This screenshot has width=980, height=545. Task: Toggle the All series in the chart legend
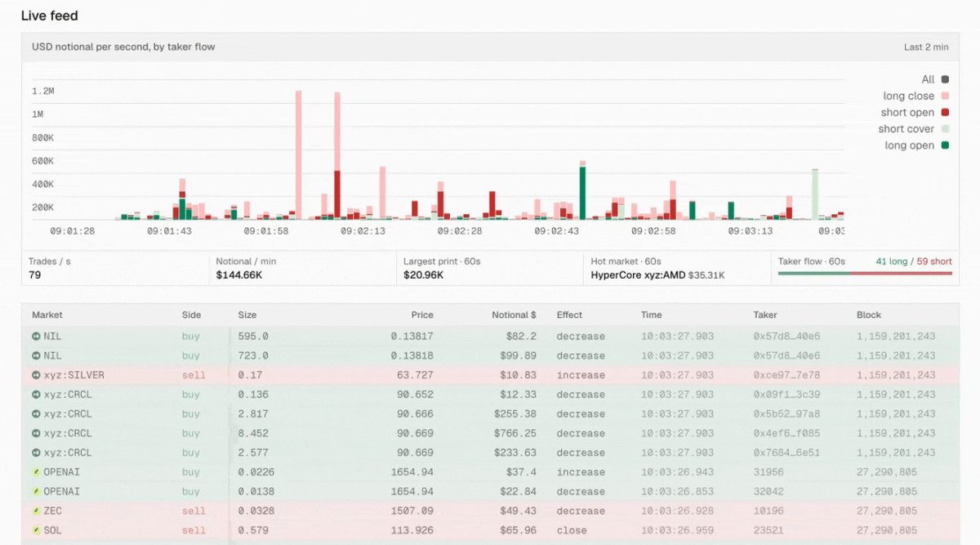click(935, 79)
